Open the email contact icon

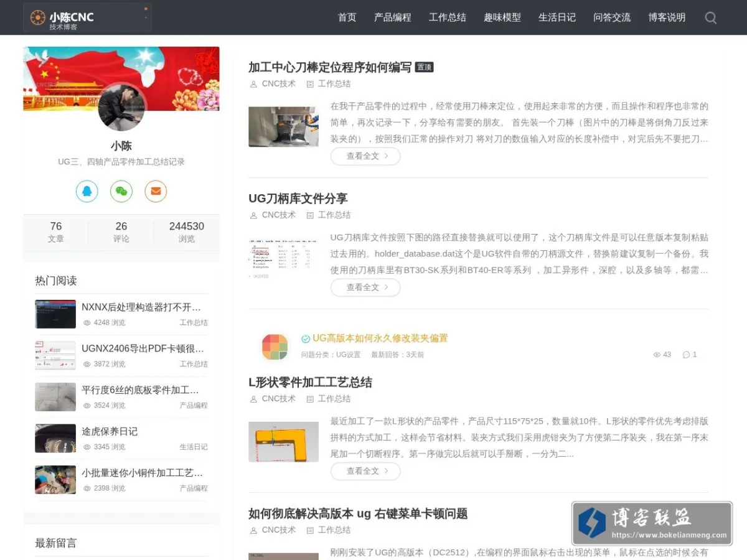coord(156,191)
